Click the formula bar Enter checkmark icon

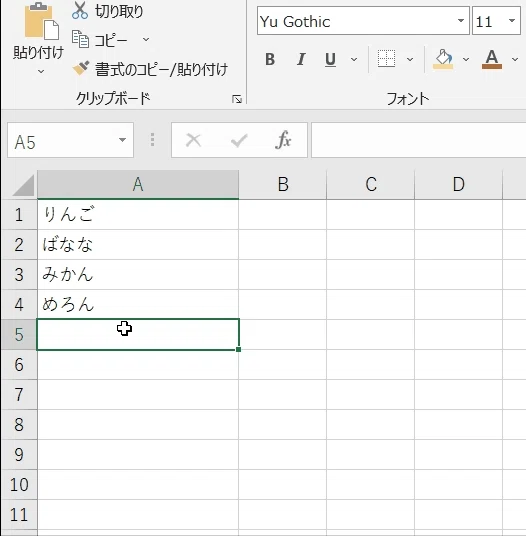239,140
